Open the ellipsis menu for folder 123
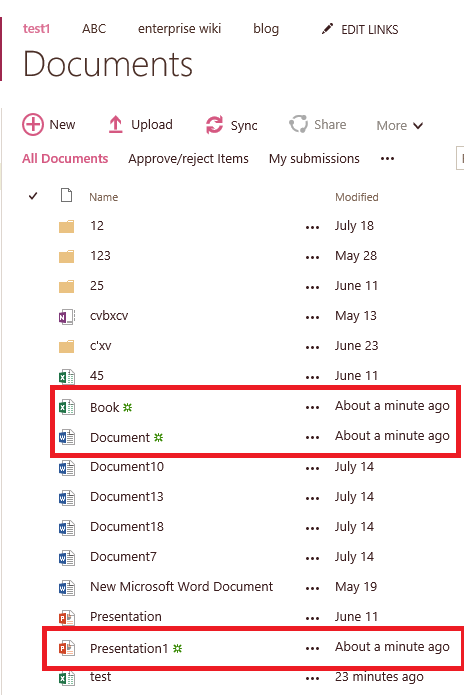The height and width of the screenshot is (695, 464). [x=312, y=258]
